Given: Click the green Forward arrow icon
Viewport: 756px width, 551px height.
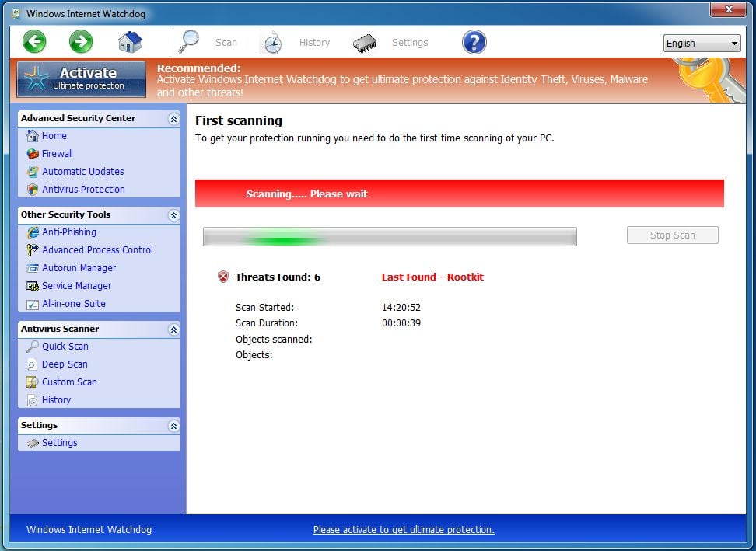Looking at the screenshot, I should [x=81, y=41].
